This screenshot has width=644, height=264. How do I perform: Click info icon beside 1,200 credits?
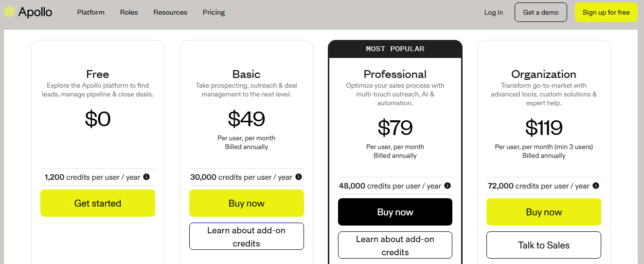click(x=146, y=177)
